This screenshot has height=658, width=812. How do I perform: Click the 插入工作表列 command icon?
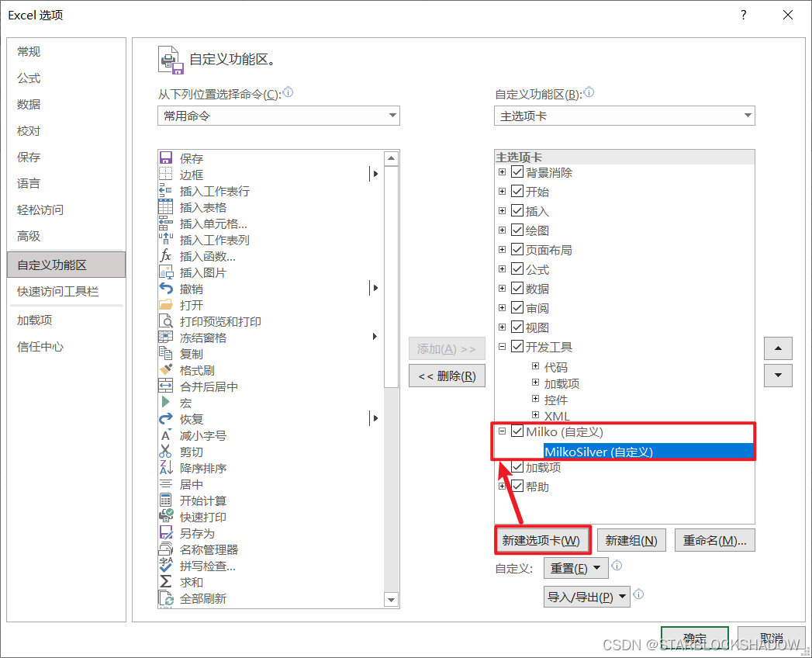pos(166,239)
